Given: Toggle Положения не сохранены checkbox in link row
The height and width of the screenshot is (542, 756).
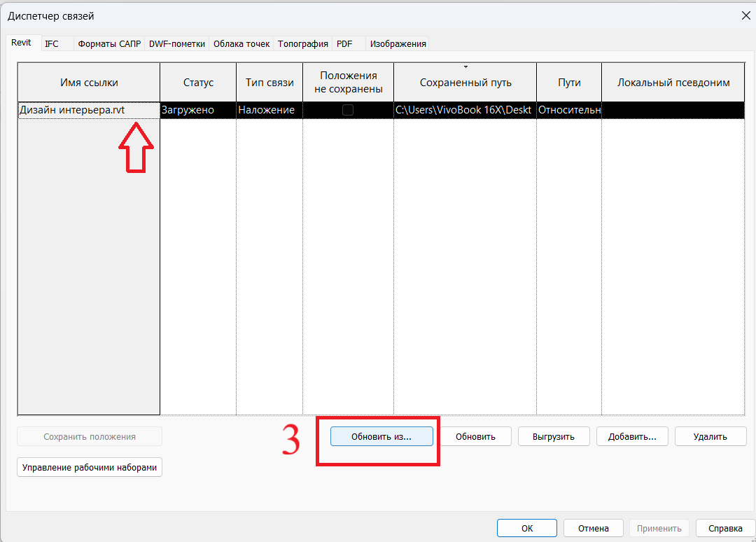Looking at the screenshot, I should pyautogui.click(x=348, y=110).
